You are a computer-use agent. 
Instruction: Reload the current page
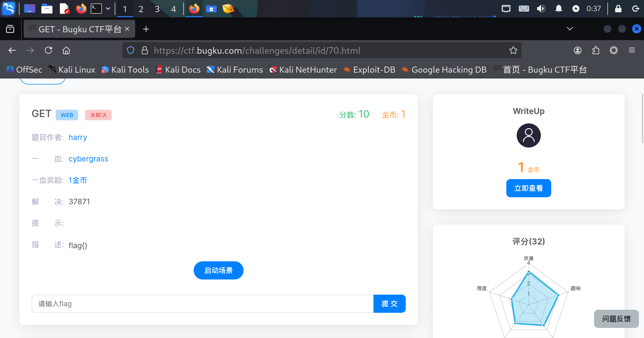click(48, 50)
